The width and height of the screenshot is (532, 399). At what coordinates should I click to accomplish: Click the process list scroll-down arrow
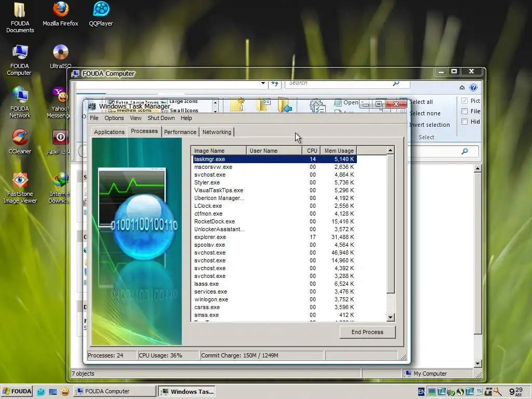click(391, 317)
